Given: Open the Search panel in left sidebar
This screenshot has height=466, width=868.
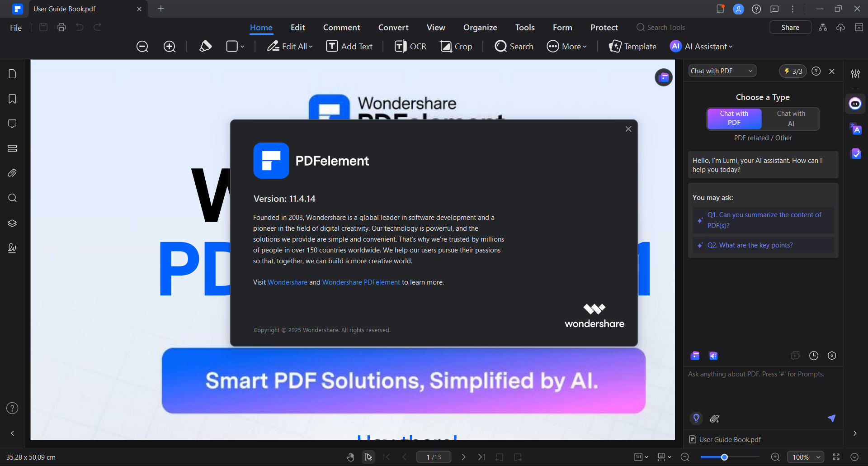Looking at the screenshot, I should (x=12, y=198).
